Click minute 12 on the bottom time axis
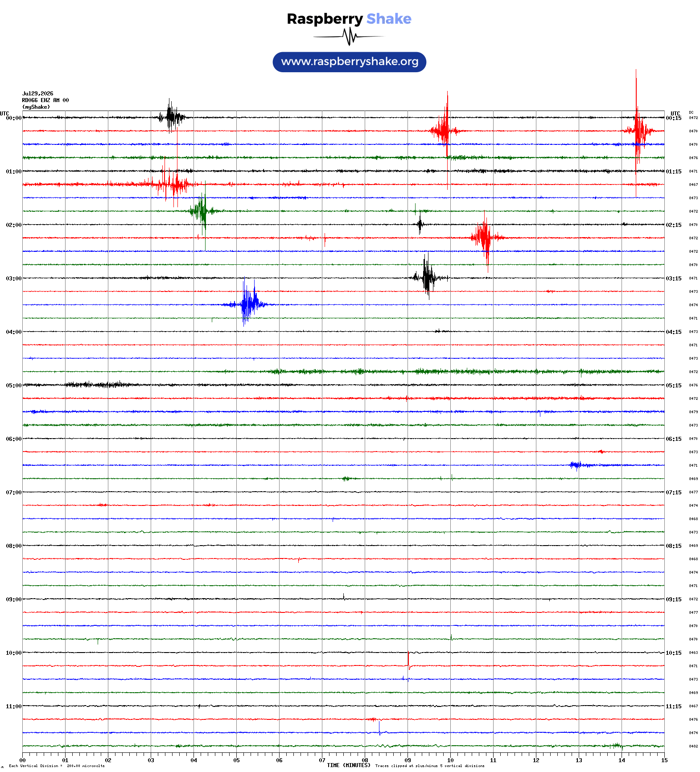 pos(536,760)
